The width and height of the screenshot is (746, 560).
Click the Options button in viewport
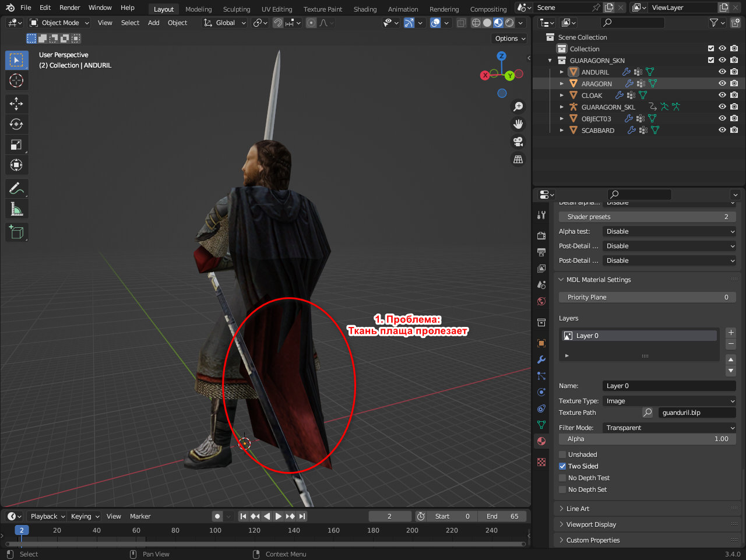(x=510, y=38)
